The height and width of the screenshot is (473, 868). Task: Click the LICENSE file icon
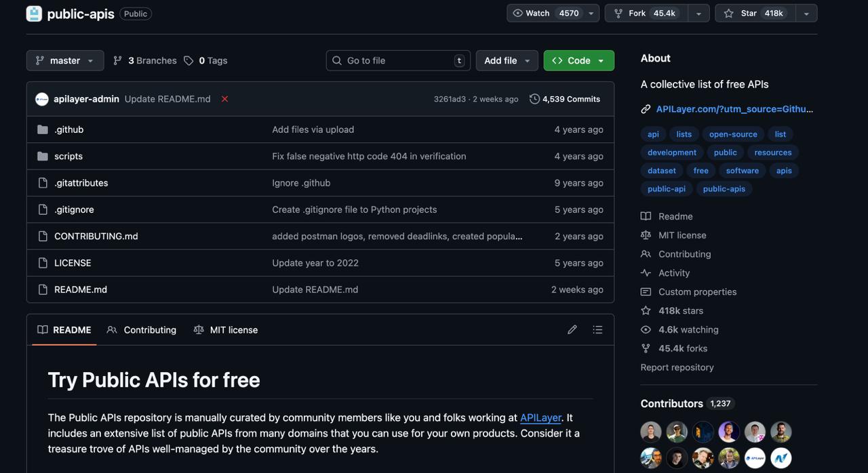(43, 263)
